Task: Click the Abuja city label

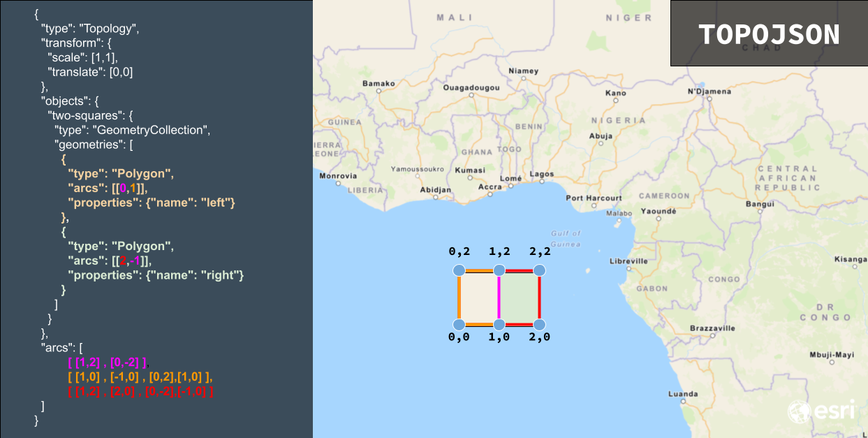Action: pyautogui.click(x=601, y=136)
